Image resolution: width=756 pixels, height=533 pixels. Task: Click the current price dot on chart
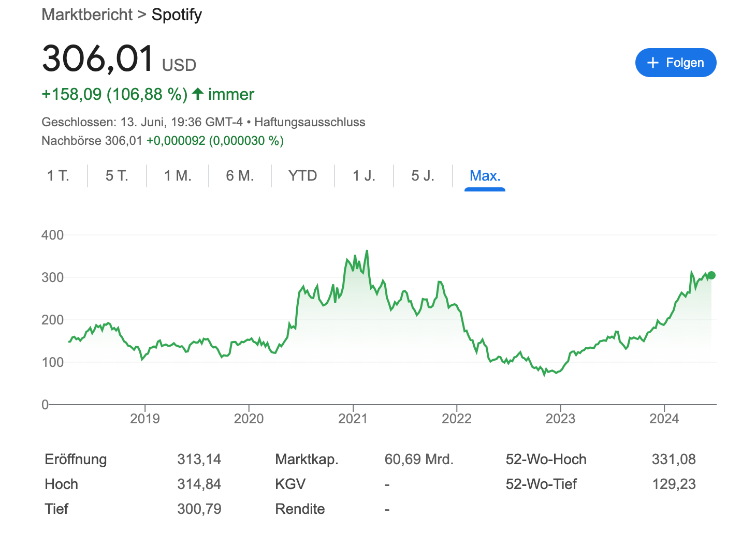click(x=711, y=275)
